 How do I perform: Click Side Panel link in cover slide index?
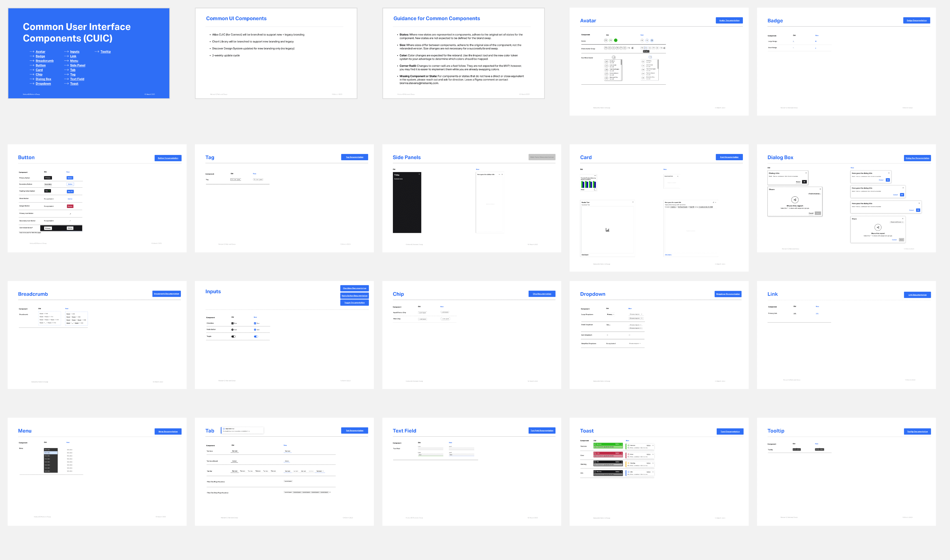77,65
